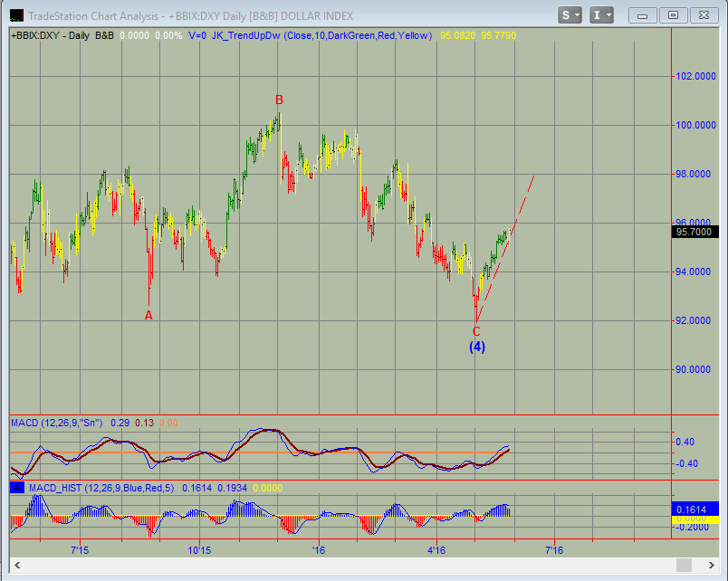
Task: Click the 90.0000 price axis label
Action: tap(693, 369)
